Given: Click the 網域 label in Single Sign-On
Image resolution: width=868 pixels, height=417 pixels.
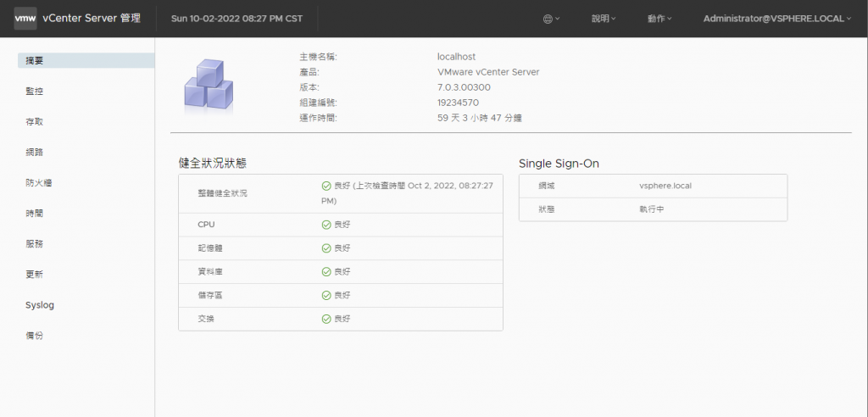Looking at the screenshot, I should pyautogui.click(x=547, y=186).
